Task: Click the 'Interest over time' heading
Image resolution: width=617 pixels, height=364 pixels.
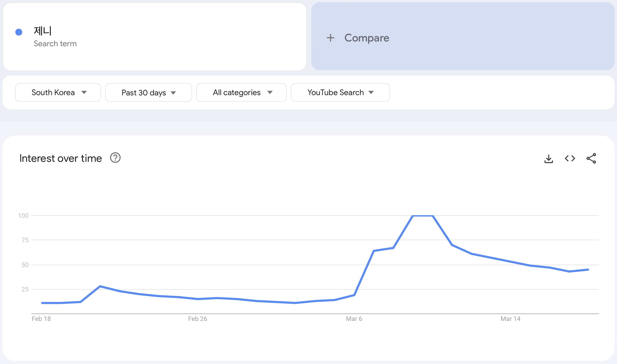Action: click(x=61, y=158)
